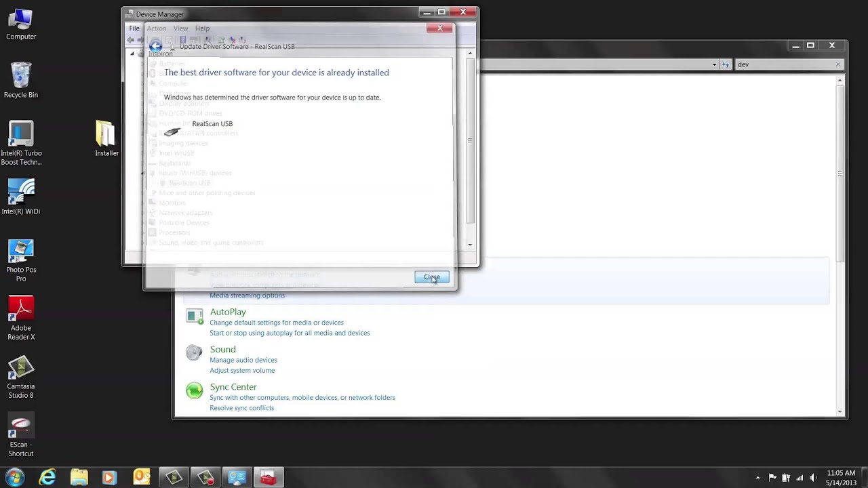868x488 pixels.
Task: Refresh the Control Panel window
Action: point(726,64)
